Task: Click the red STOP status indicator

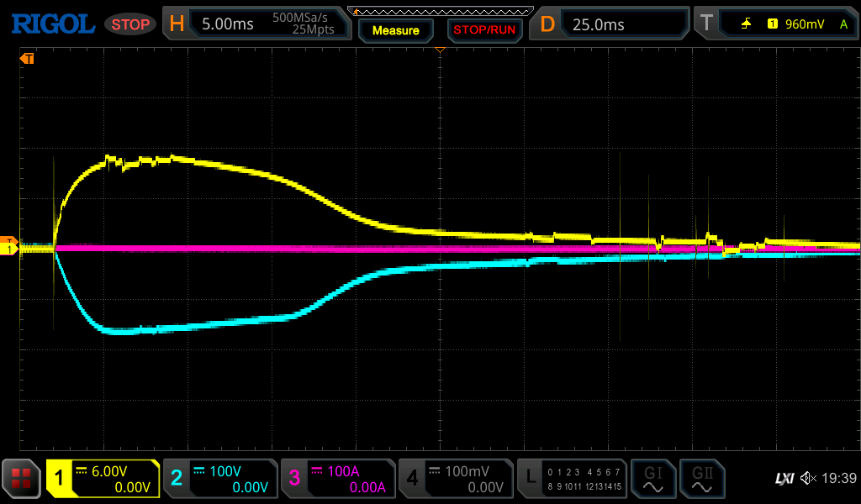Action: (129, 24)
